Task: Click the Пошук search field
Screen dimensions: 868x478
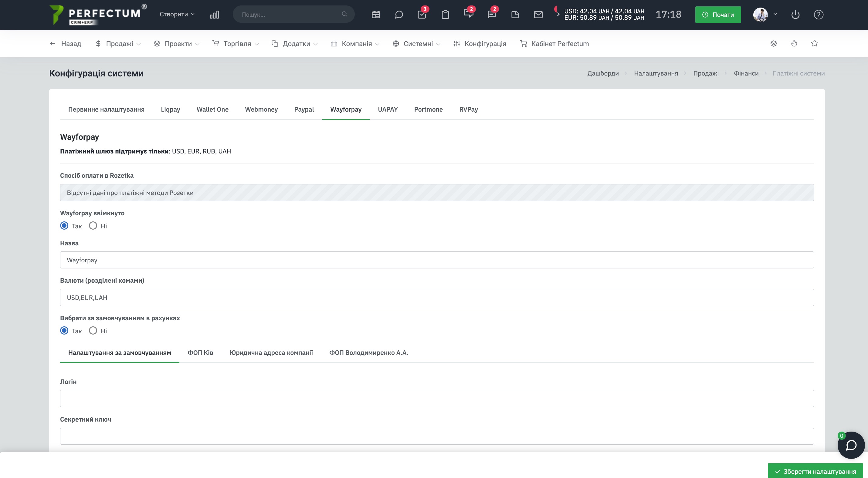Action: (x=293, y=14)
